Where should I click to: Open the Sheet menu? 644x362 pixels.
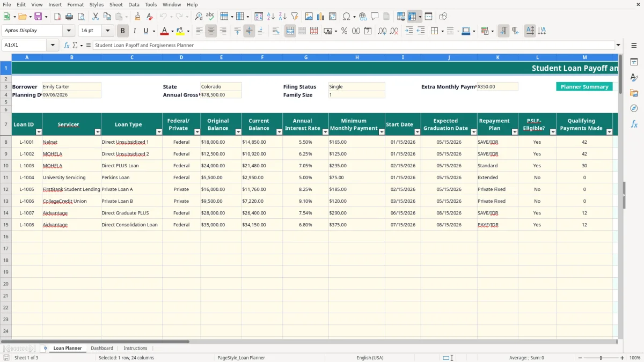tap(116, 4)
